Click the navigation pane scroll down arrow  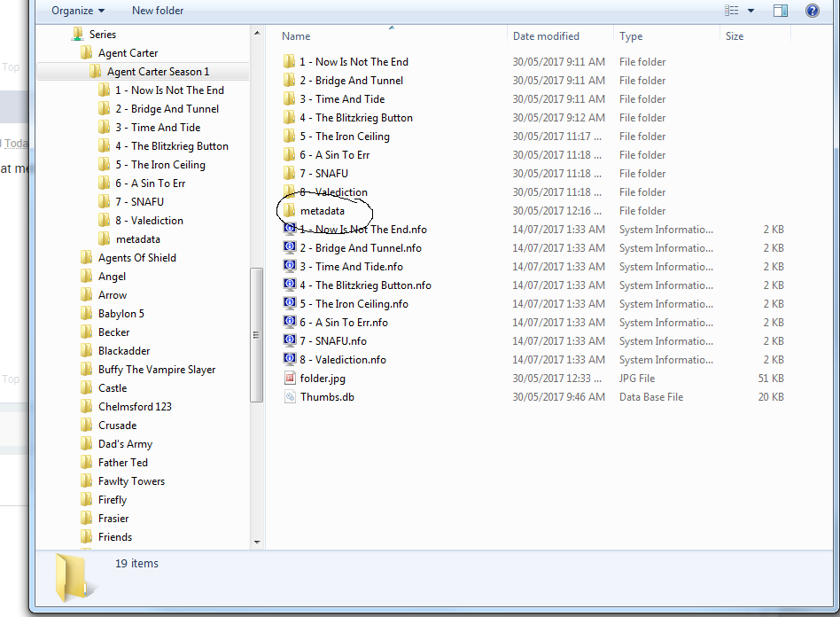257,542
